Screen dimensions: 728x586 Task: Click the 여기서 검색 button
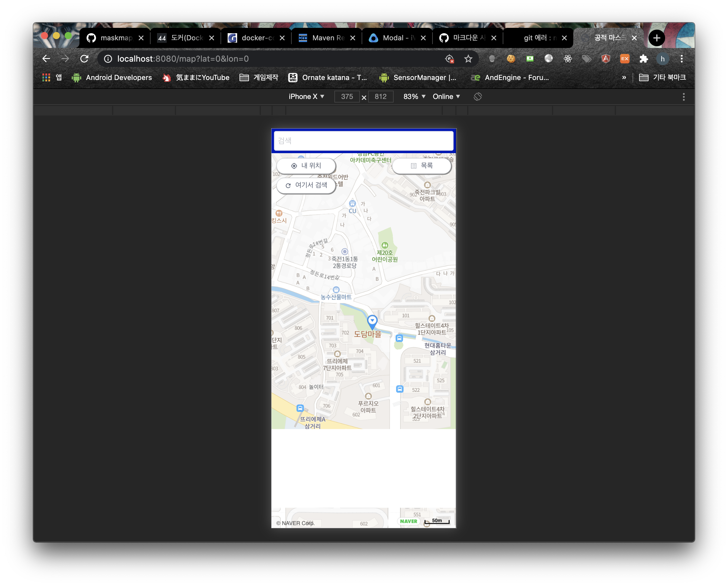306,185
